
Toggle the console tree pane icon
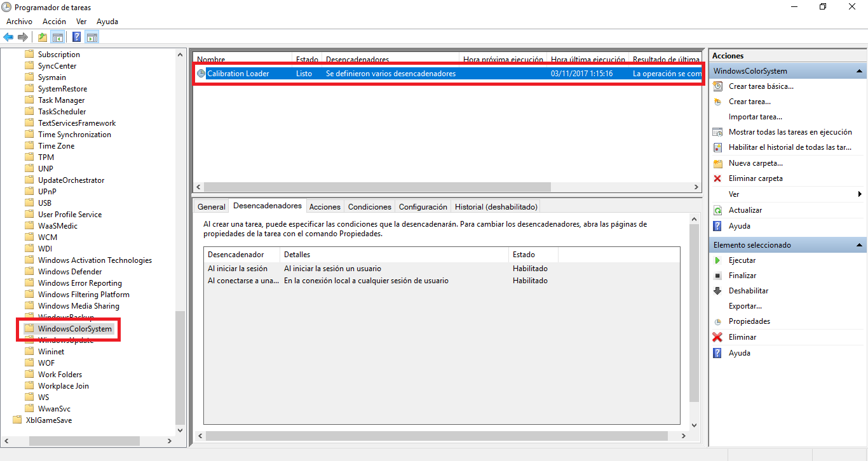(58, 37)
